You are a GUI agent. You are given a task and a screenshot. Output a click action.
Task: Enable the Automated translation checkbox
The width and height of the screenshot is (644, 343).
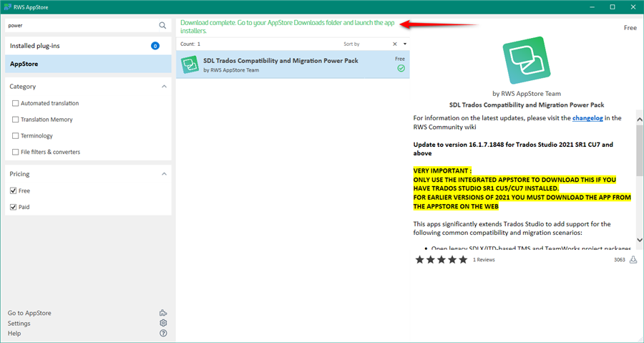pos(15,104)
